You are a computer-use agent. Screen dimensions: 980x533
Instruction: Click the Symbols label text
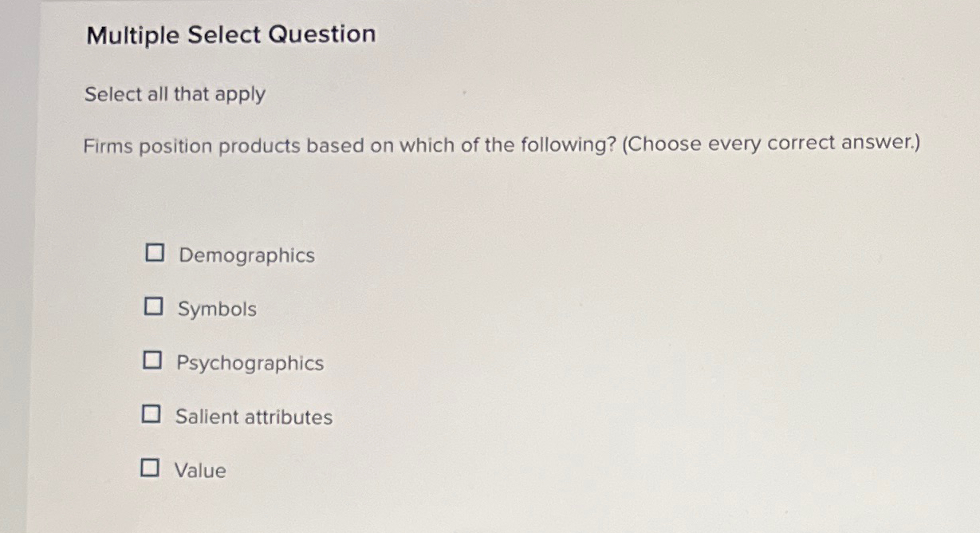(216, 309)
